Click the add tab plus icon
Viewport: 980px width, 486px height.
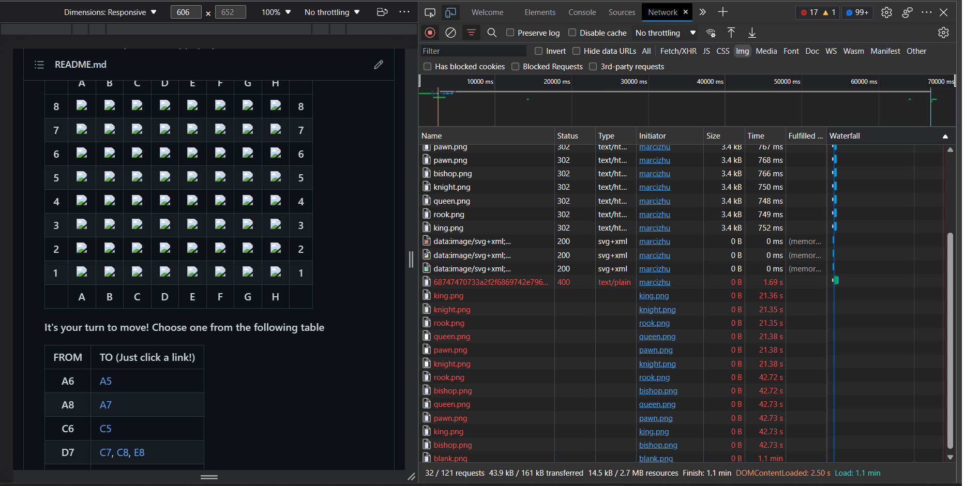723,12
